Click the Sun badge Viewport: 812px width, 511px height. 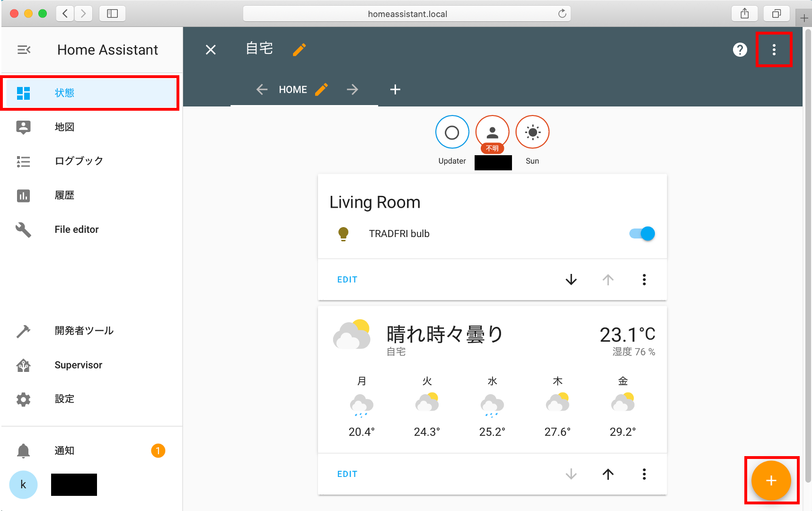pyautogui.click(x=532, y=132)
